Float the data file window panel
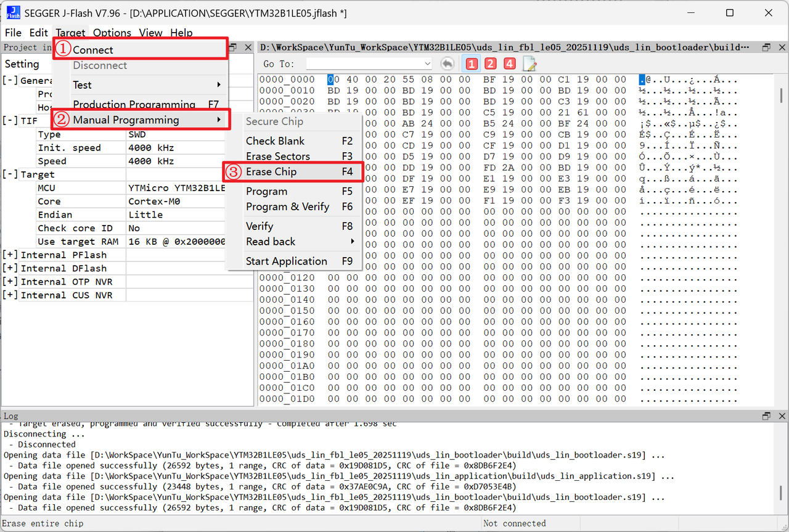 click(x=766, y=47)
